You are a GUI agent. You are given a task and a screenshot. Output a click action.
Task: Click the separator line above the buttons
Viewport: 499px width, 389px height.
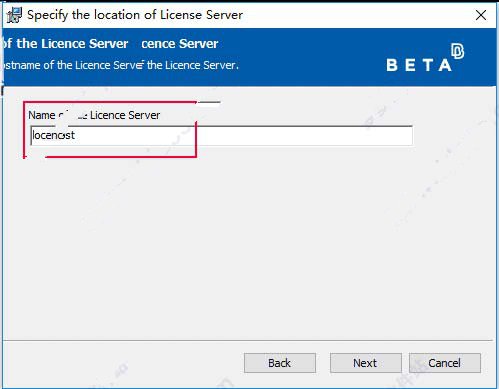247,340
